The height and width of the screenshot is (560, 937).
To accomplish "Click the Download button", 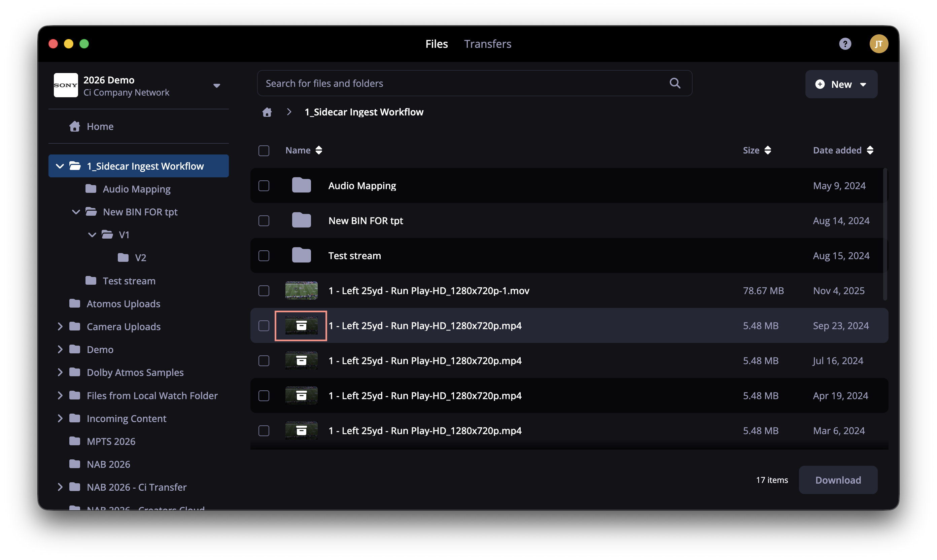I will (x=838, y=480).
